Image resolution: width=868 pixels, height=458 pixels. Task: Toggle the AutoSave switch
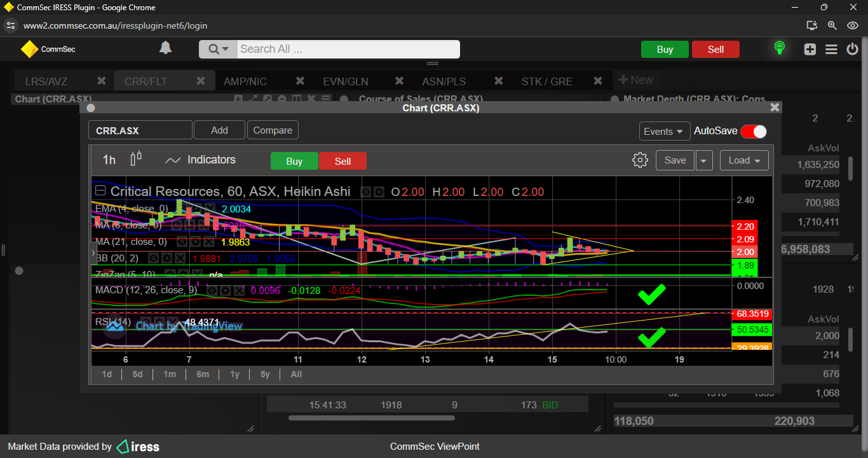tap(753, 131)
